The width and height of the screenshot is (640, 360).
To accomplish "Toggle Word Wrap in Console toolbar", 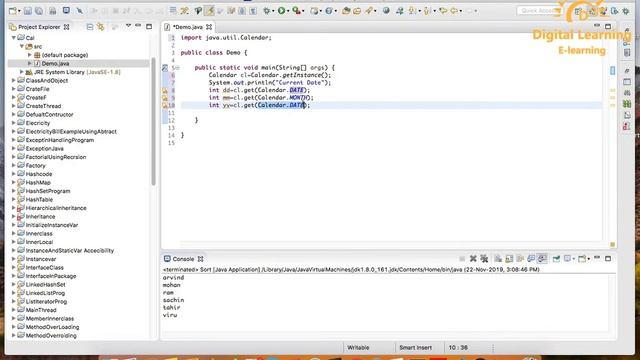I will tap(520, 259).
